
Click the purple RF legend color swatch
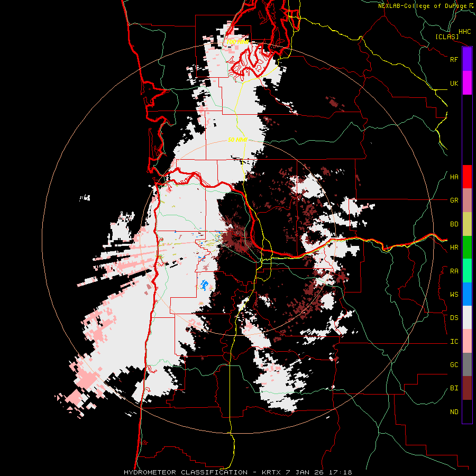pyautogui.click(x=467, y=59)
